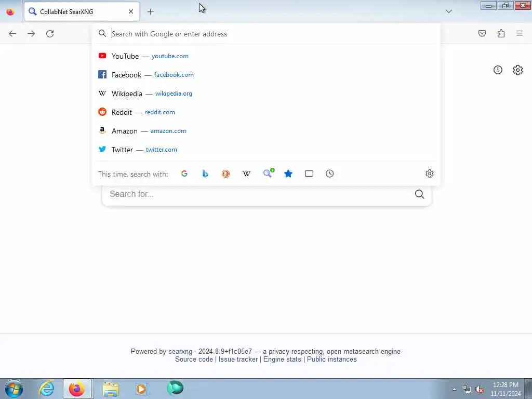This screenshot has width=532, height=399.
Task: Open the Source code link
Action: [194, 360]
